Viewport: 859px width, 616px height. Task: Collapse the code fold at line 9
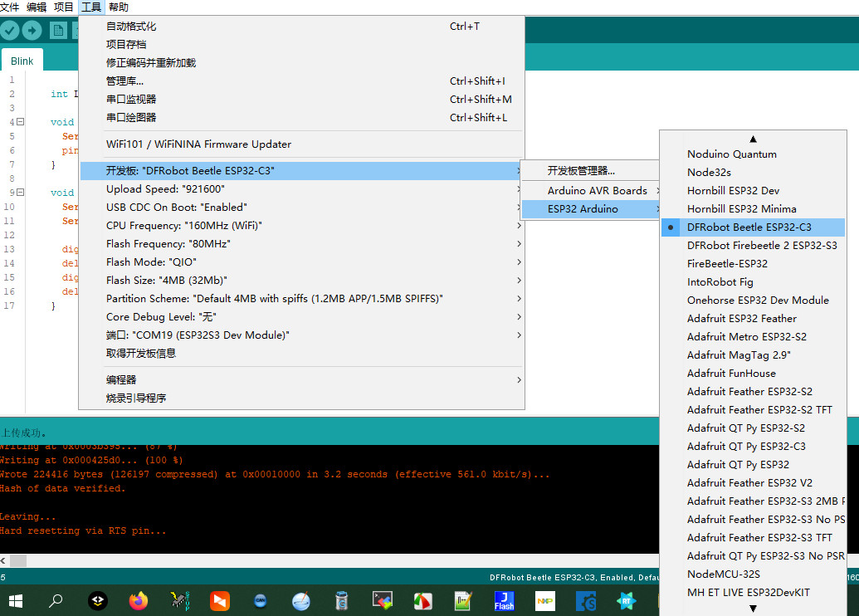(20, 193)
